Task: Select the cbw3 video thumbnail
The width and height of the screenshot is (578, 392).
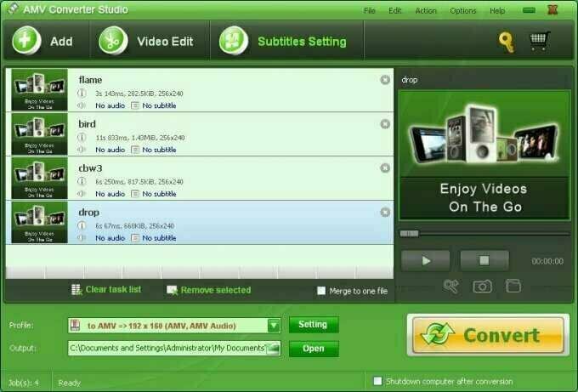Action: coord(39,178)
